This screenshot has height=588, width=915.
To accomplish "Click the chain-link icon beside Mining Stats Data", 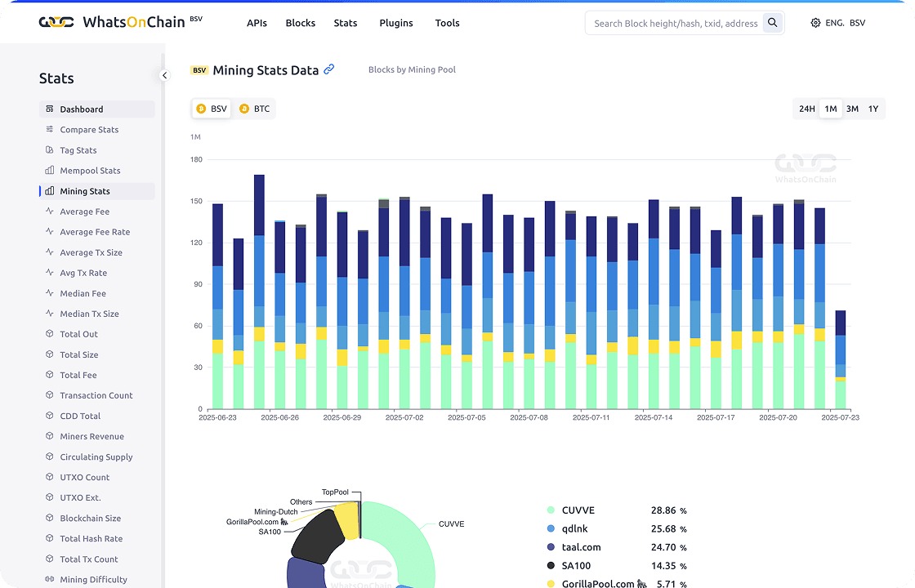I will (x=329, y=69).
